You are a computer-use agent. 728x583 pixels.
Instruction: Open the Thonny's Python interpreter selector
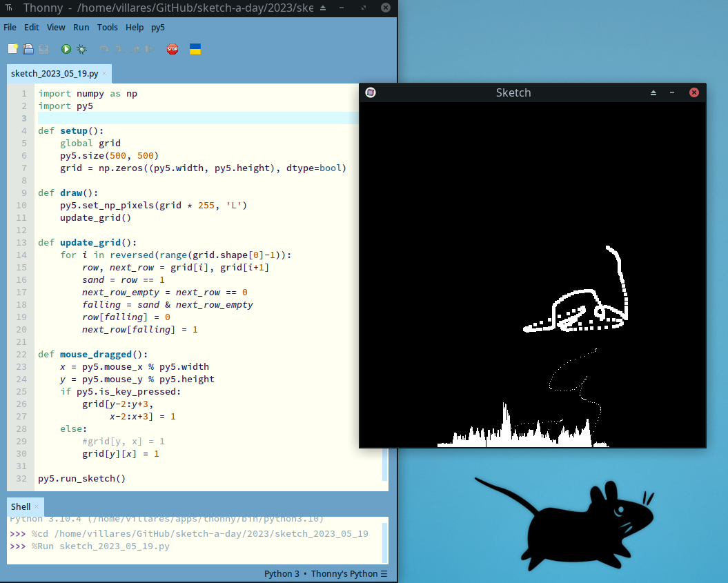[x=348, y=573]
